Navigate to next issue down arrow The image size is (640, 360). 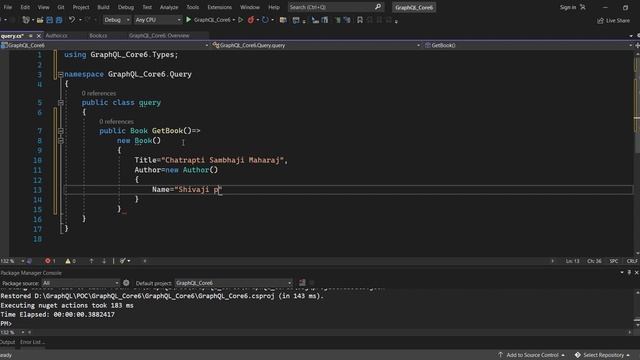(x=104, y=261)
